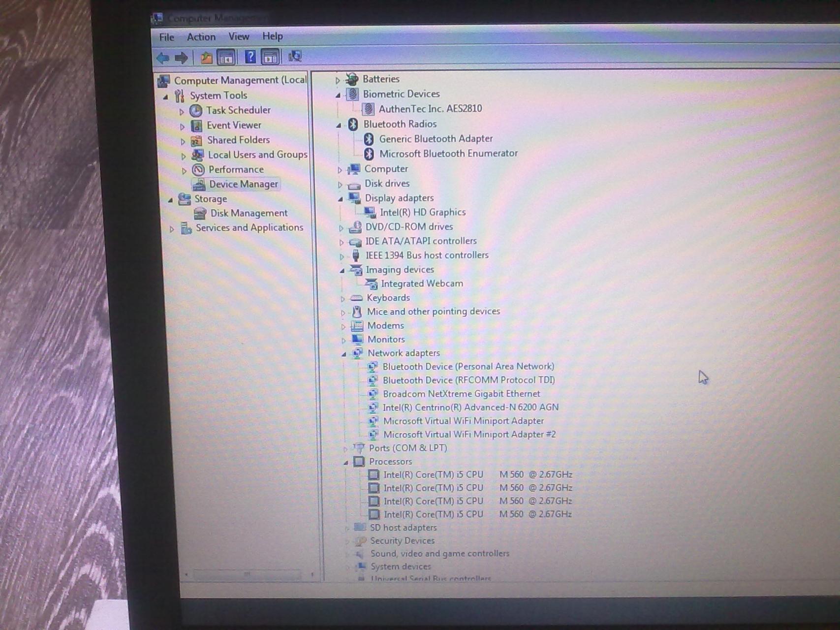Click the Integrated Webcam device icon
This screenshot has height=630, width=840.
(371, 284)
